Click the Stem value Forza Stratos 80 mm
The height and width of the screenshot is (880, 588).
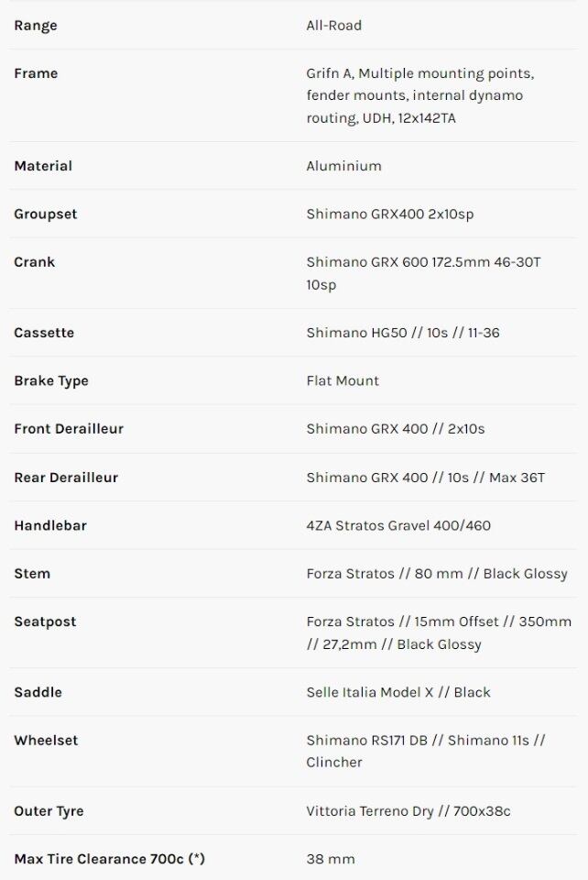pos(437,573)
